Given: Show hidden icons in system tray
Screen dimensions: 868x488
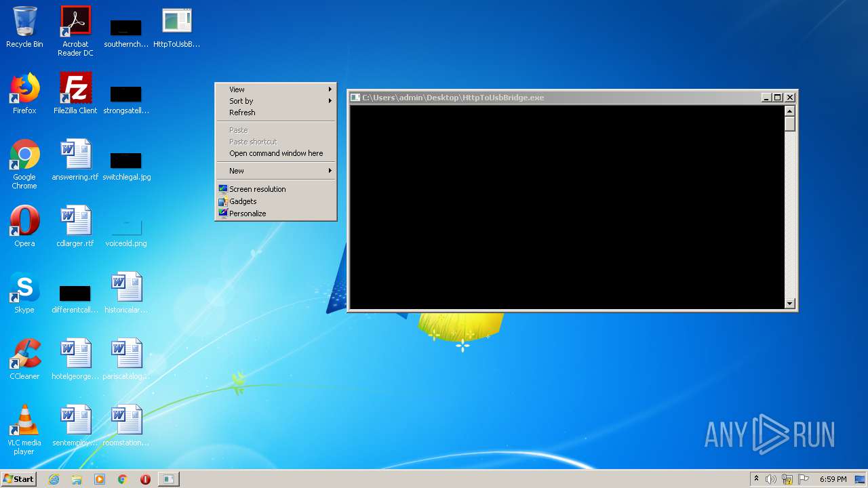Looking at the screenshot, I should 756,479.
